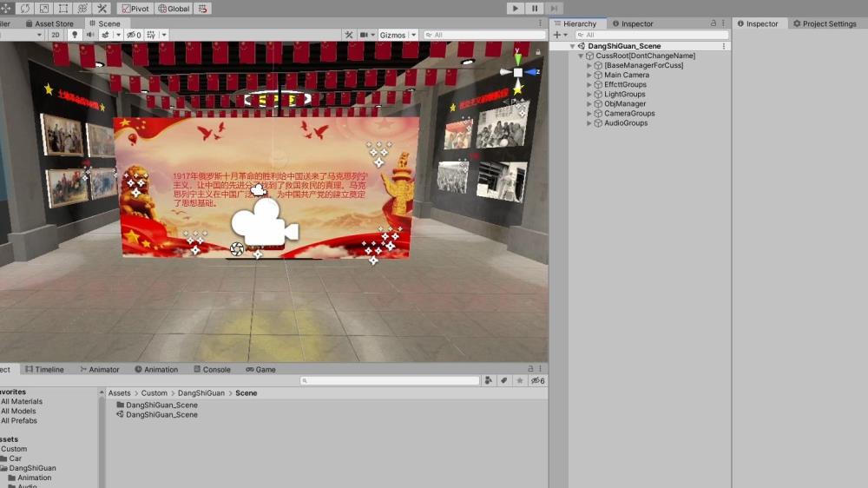The height and width of the screenshot is (488, 868).
Task: Open the Hierarchy add (+) dropdown
Action: (x=560, y=35)
